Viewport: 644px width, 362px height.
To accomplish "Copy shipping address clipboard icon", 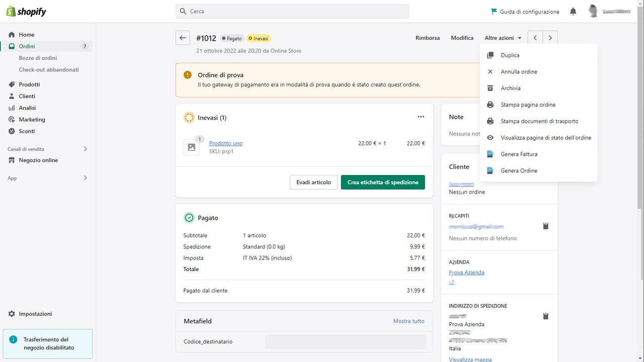I will [546, 316].
